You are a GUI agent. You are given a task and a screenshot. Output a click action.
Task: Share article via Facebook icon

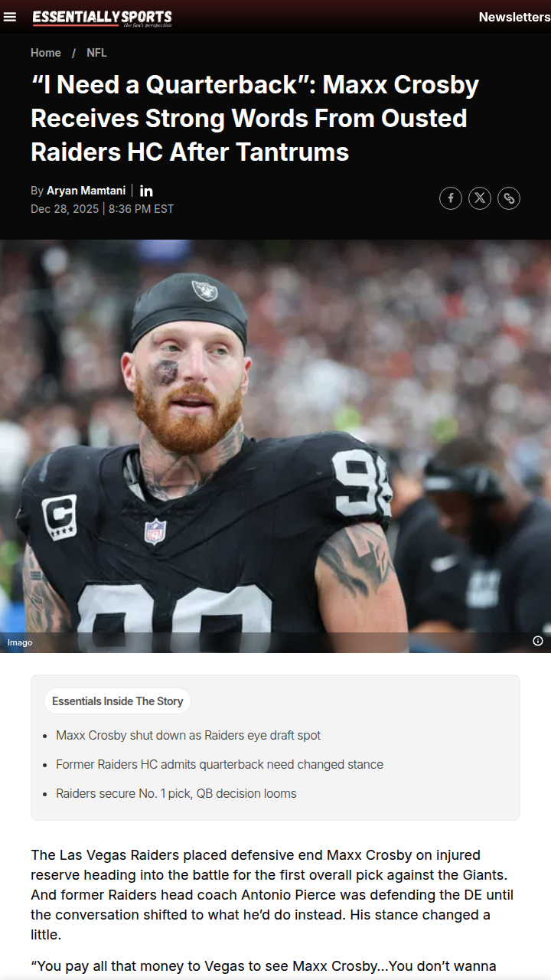(451, 198)
